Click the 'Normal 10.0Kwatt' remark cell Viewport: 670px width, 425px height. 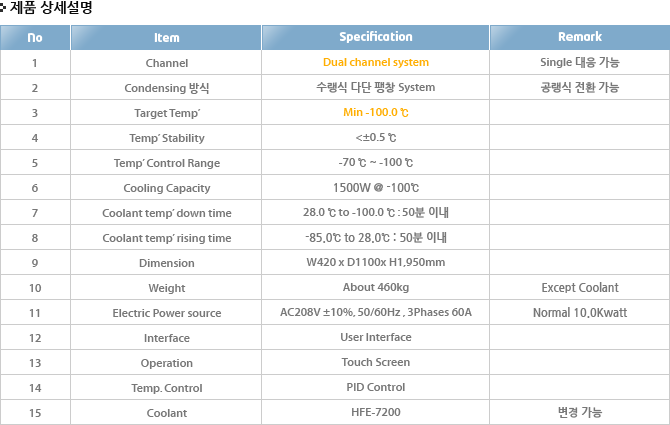click(580, 313)
